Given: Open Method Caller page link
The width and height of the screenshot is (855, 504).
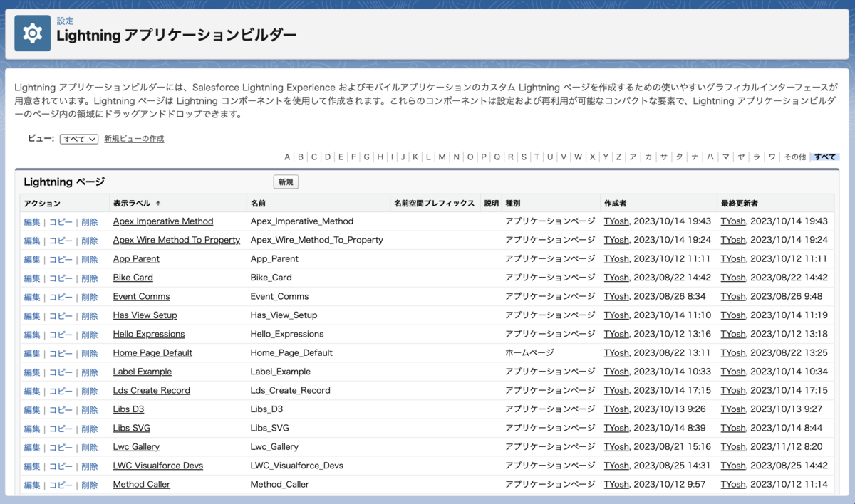Looking at the screenshot, I should [x=141, y=485].
